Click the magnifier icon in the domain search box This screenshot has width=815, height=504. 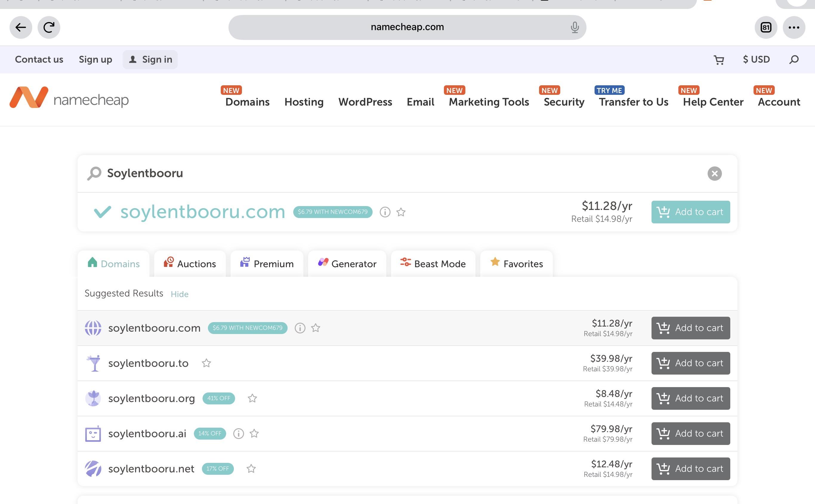[94, 173]
